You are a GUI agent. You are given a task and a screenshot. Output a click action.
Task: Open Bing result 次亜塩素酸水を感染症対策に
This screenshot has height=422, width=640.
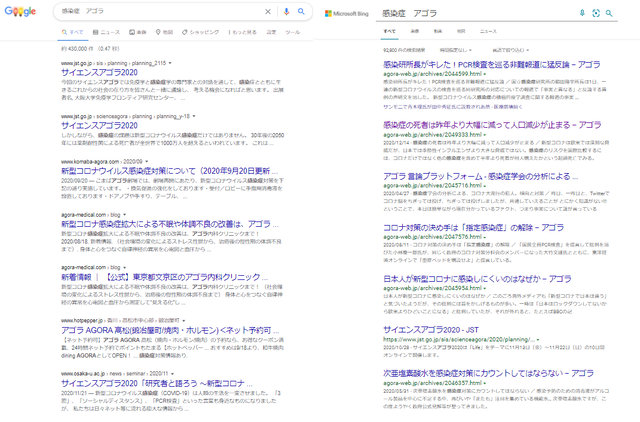click(488, 373)
